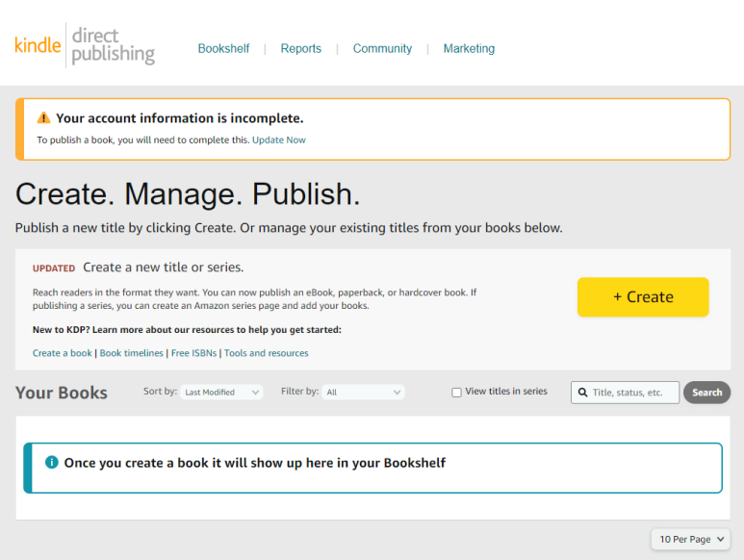Viewport: 744px width, 560px height.
Task: Click the Update Now link
Action: [279, 140]
